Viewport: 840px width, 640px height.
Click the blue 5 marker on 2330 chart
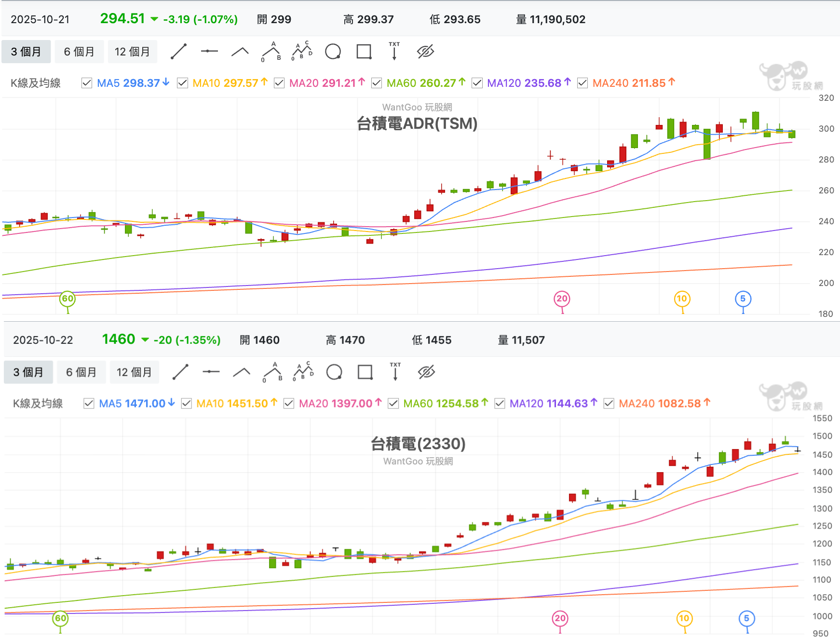[746, 618]
